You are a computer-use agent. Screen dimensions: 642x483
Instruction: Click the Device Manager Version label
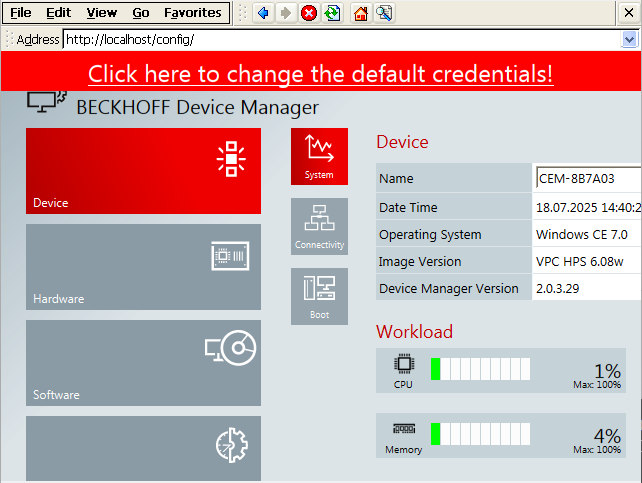(449, 289)
